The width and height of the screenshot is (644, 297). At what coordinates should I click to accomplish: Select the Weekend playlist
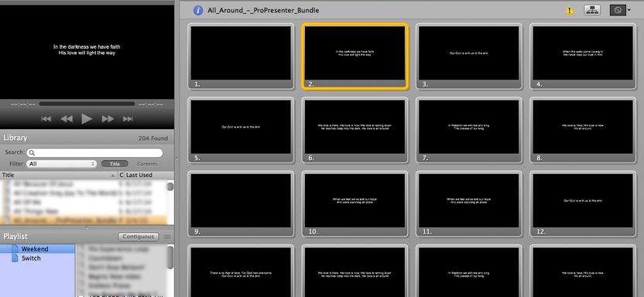click(x=37, y=249)
